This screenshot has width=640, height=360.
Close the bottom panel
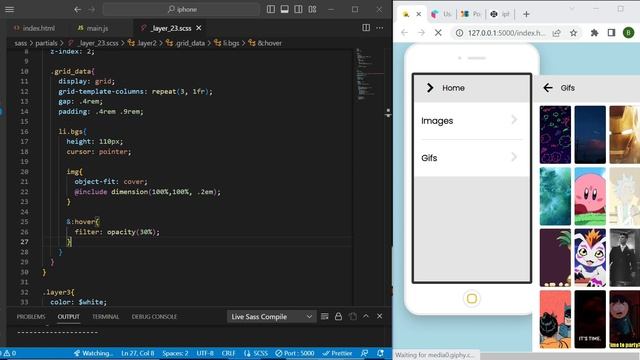tap(380, 316)
